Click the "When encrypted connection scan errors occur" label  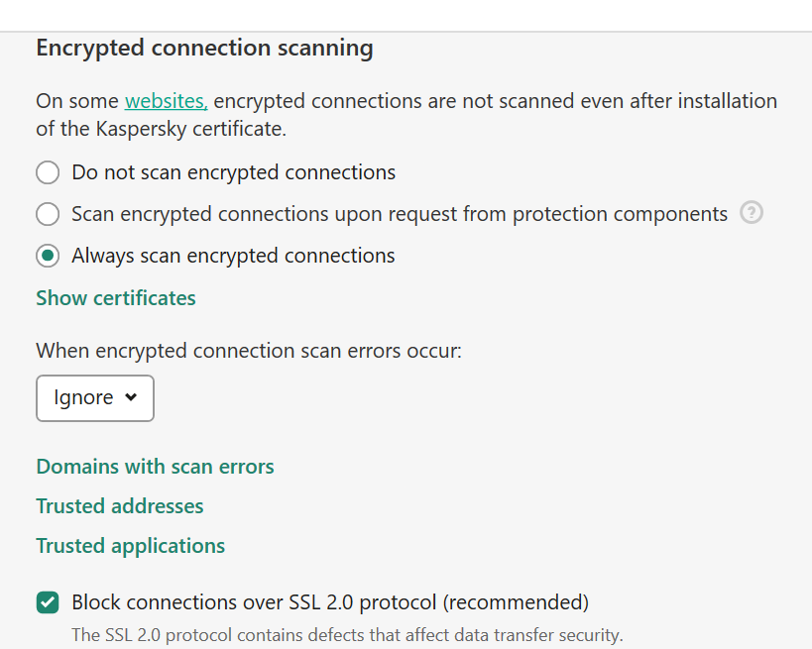click(249, 351)
